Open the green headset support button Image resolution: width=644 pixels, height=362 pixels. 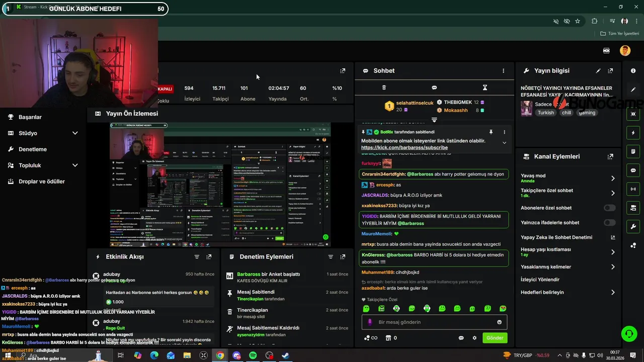(628, 333)
